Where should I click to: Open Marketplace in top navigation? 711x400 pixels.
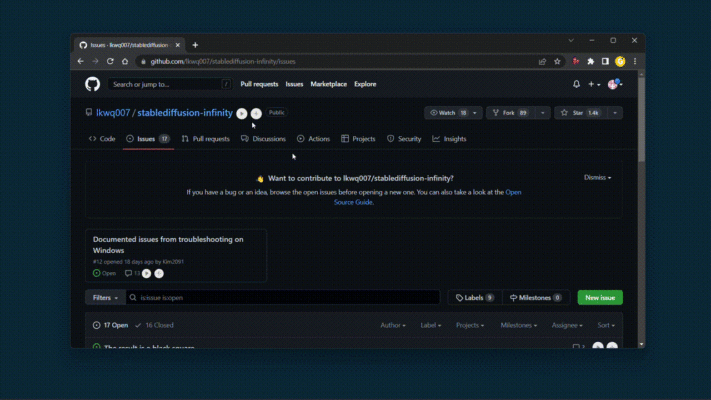329,84
